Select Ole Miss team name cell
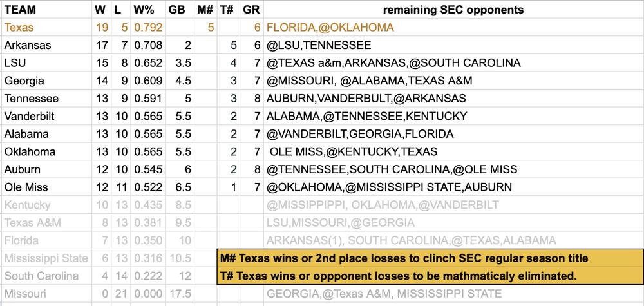This screenshot has width=644, height=306. pos(26,187)
